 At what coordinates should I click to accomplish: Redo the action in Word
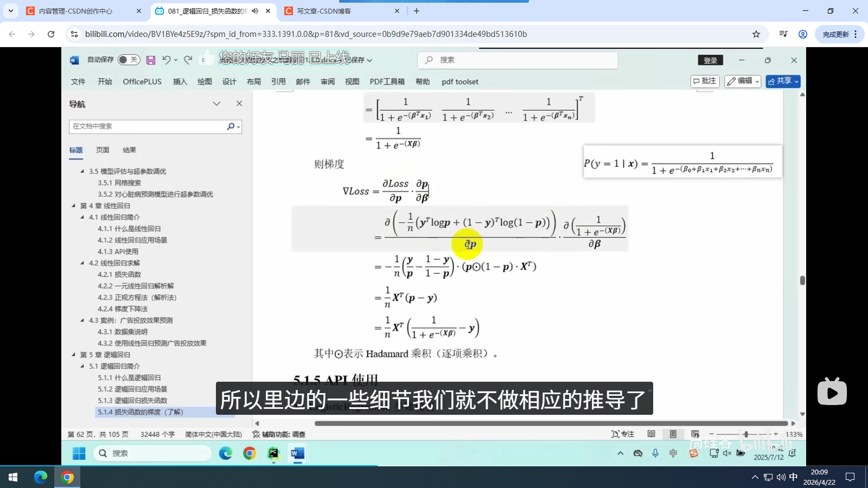(188, 60)
